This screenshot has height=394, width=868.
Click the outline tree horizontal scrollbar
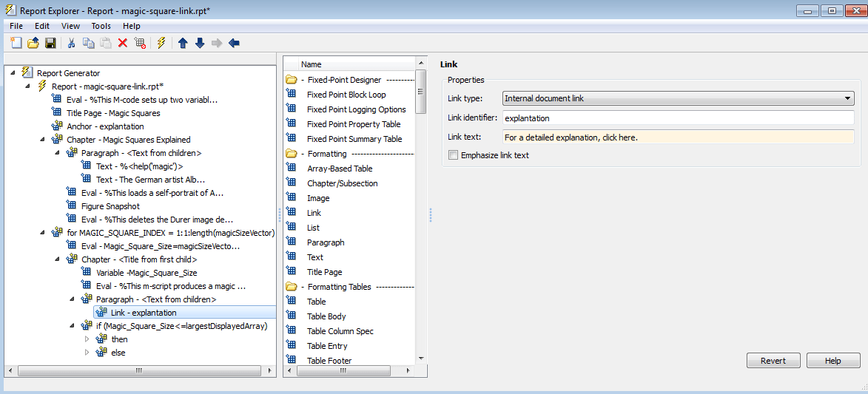140,371
